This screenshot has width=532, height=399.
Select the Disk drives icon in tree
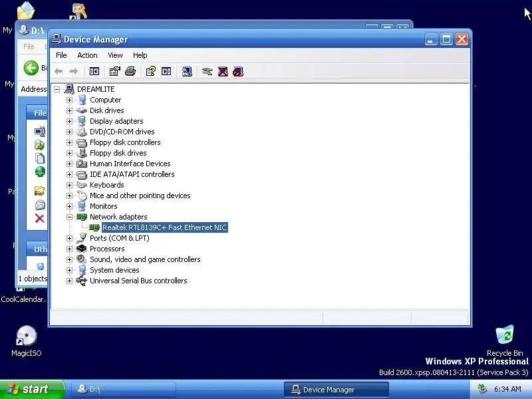coord(81,110)
